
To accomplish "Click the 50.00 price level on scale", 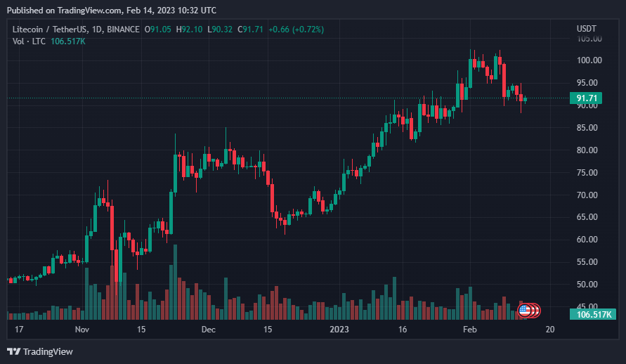I will click(587, 285).
